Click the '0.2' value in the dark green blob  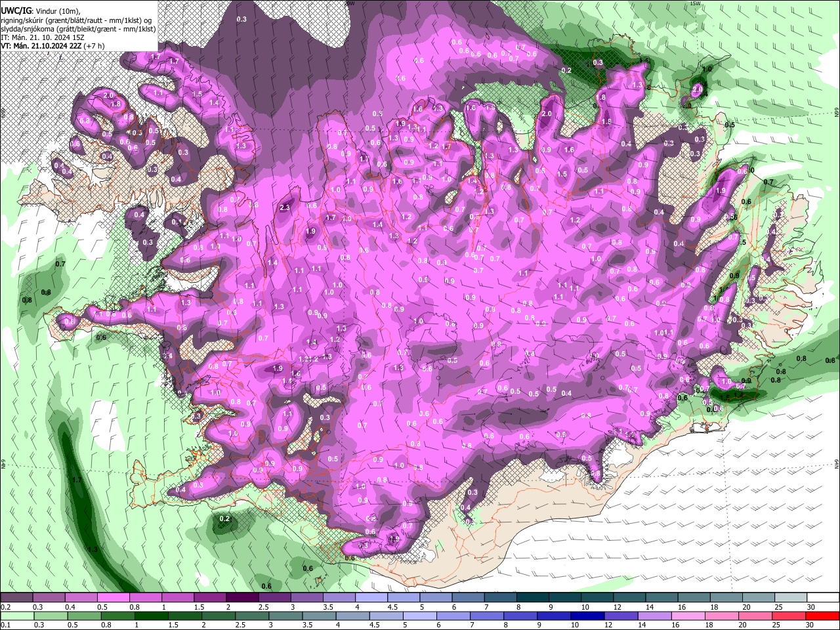click(224, 518)
